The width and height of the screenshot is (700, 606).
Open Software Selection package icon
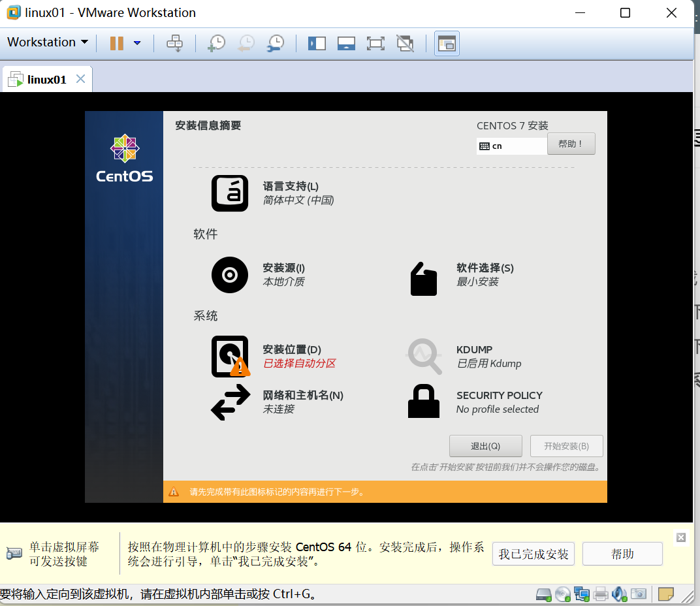click(423, 279)
